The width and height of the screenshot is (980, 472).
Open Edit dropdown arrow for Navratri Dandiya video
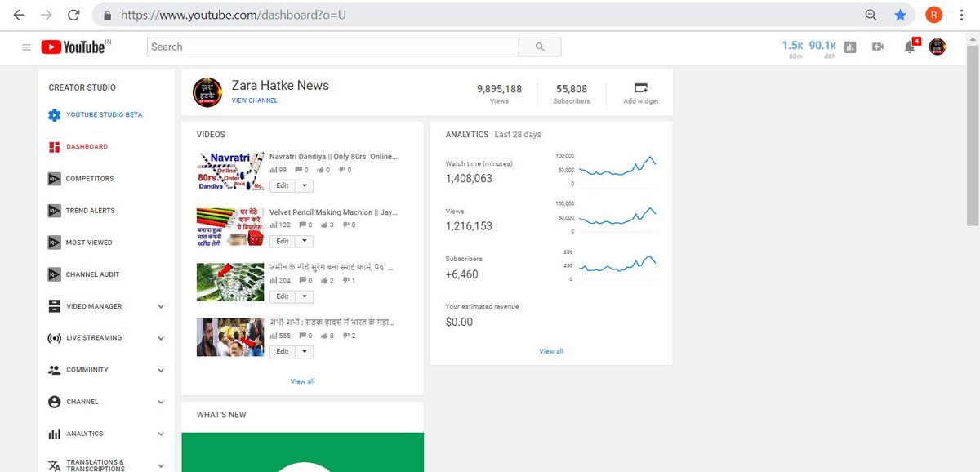coord(304,185)
